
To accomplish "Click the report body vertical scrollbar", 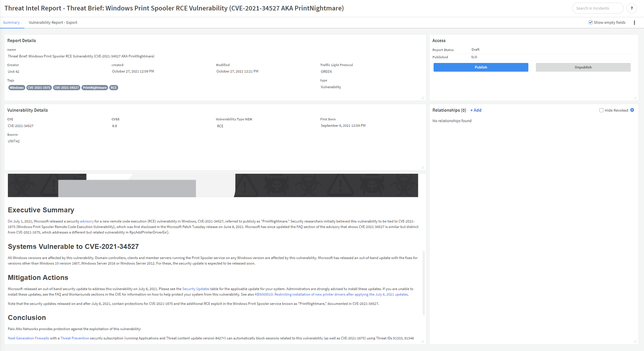I will click(x=424, y=283).
